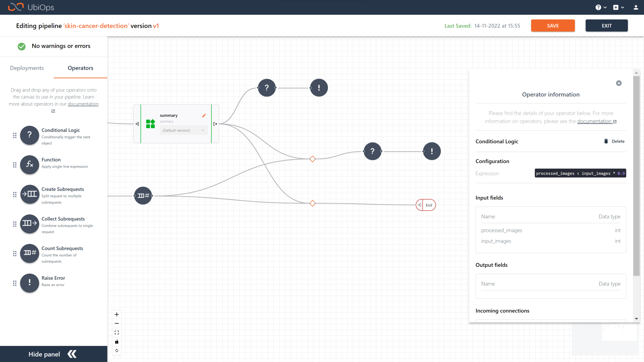
Task: Close the Operator information panel
Action: [x=619, y=83]
